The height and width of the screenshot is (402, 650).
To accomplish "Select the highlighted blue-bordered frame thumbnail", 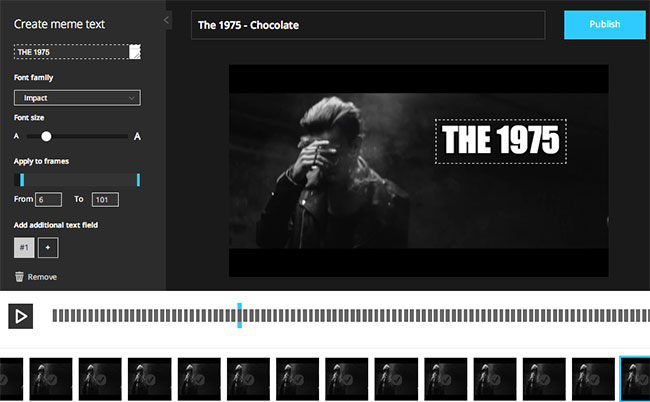I will click(635, 379).
